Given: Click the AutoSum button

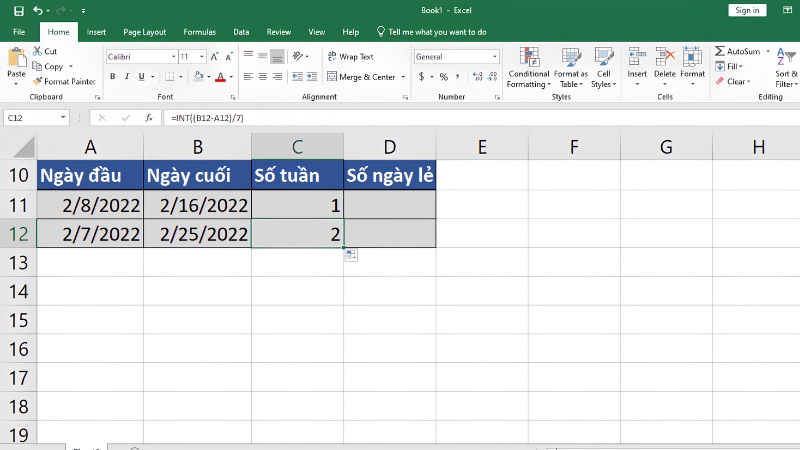Looking at the screenshot, I should (738, 51).
